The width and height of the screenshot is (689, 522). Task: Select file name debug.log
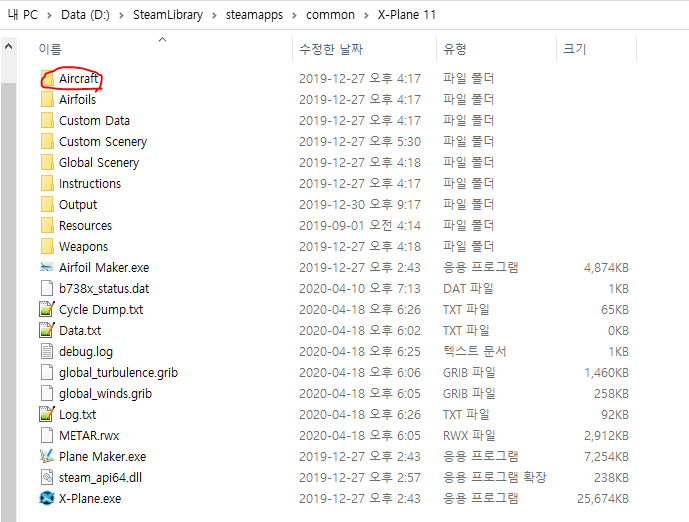[x=86, y=352]
